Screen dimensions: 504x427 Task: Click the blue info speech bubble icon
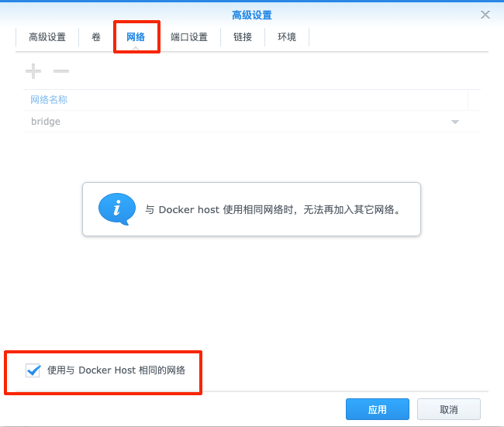pyautogui.click(x=116, y=209)
